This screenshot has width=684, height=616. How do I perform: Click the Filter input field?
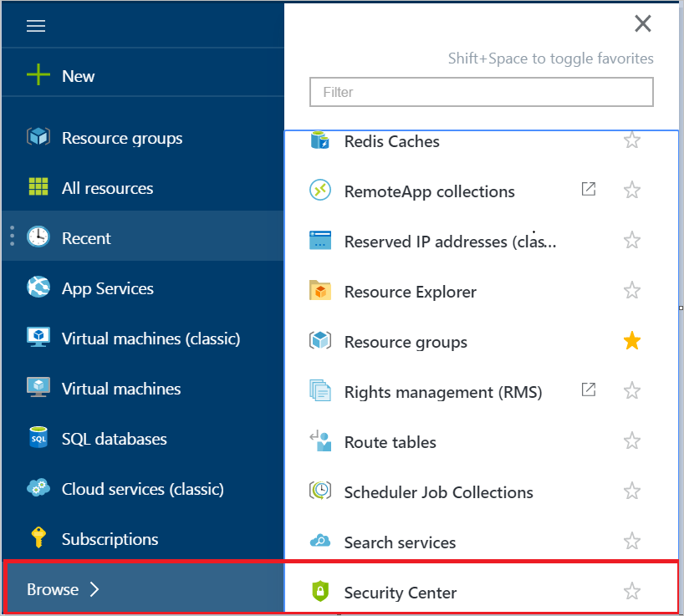481,92
